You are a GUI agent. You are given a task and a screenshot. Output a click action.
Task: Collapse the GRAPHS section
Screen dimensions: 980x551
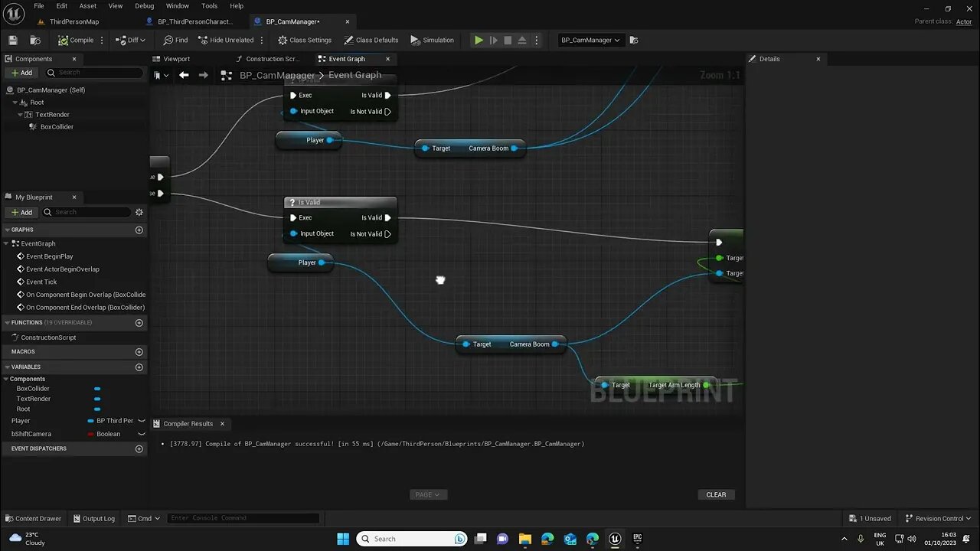[7, 230]
